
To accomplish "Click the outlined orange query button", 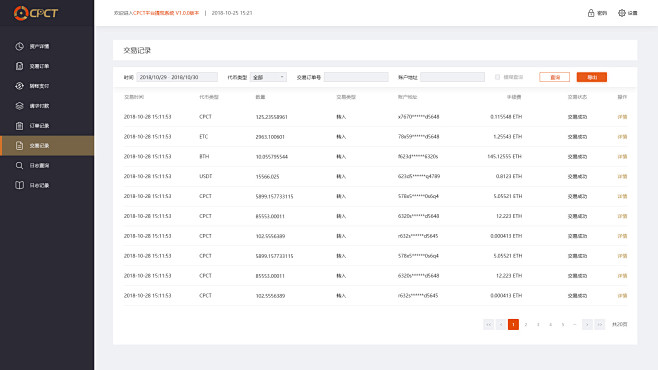I will 554,77.
